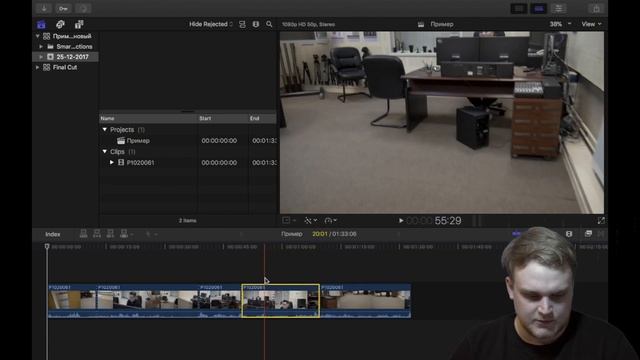The height and width of the screenshot is (360, 640).
Task: Select the last P1020061 timeline clip
Action: click(366, 301)
